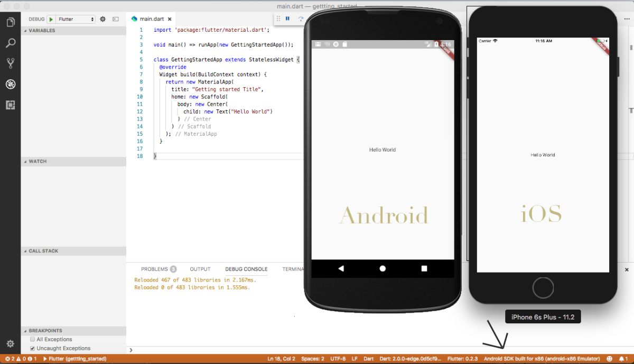Image resolution: width=634 pixels, height=364 pixels.
Task: Open the Debug view in activity bar
Action: tap(10, 84)
